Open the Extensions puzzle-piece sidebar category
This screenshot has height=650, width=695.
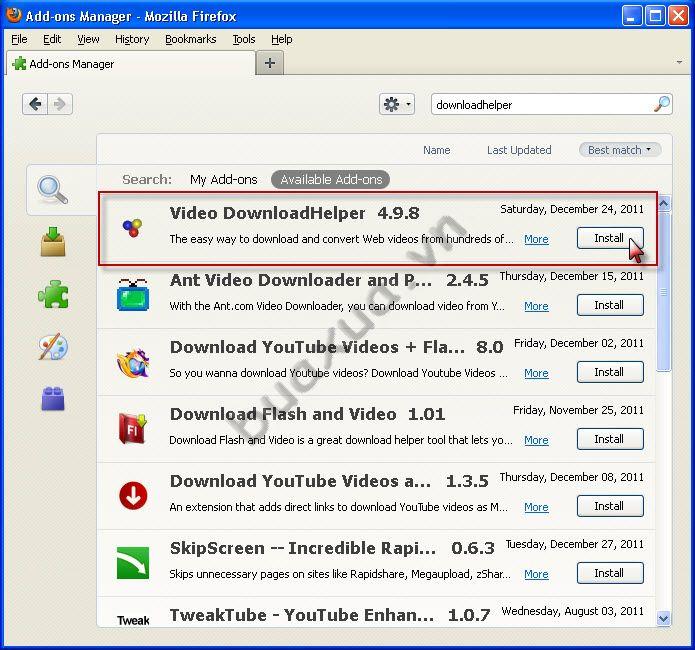tap(53, 294)
